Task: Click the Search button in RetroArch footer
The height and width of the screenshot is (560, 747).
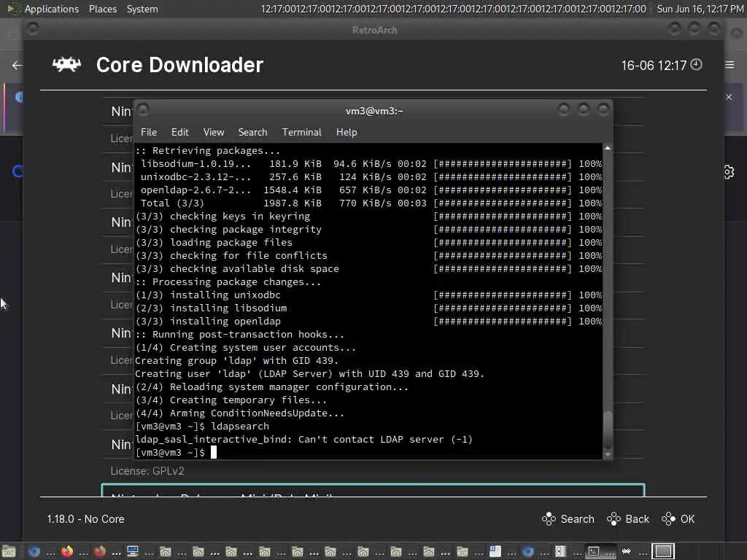Action: pos(568,519)
